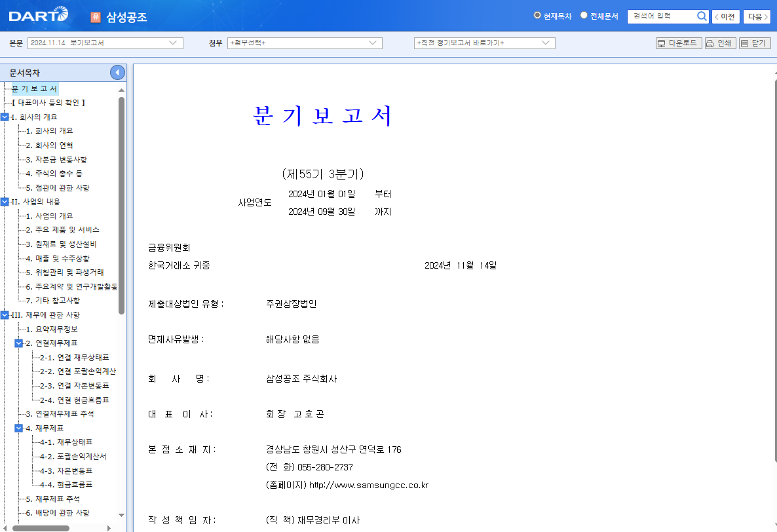Click the 다음 (next) button
Viewport: 777px width, 532px height.
(x=757, y=16)
